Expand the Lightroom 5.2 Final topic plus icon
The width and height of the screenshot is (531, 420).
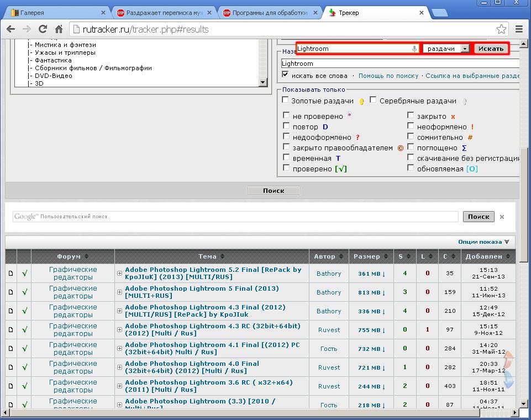click(x=119, y=274)
